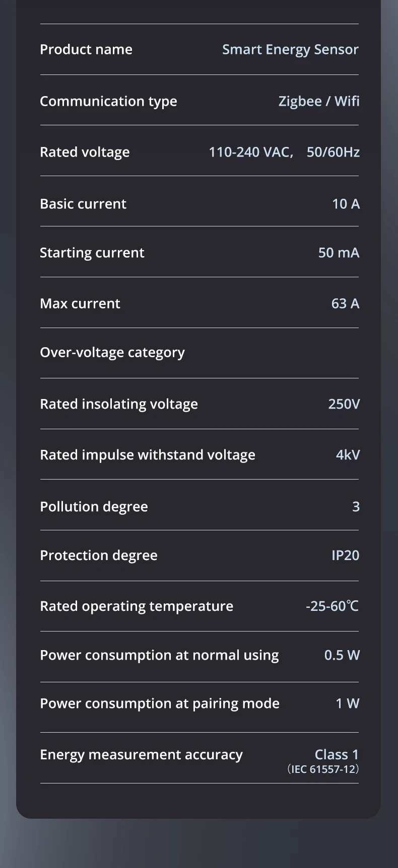Click the Rated operating temperature label
Screen dimensions: 398x868
click(x=137, y=606)
